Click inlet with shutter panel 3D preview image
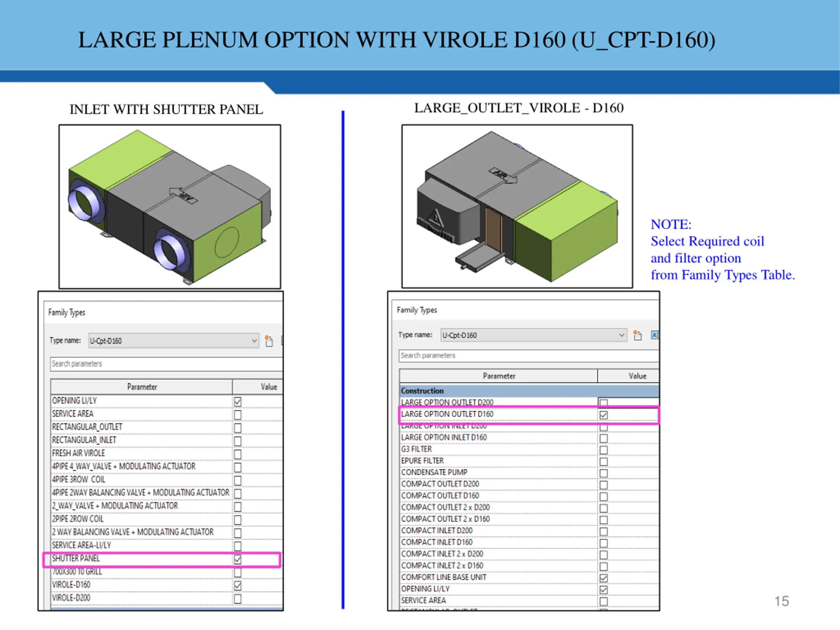 pyautogui.click(x=170, y=207)
